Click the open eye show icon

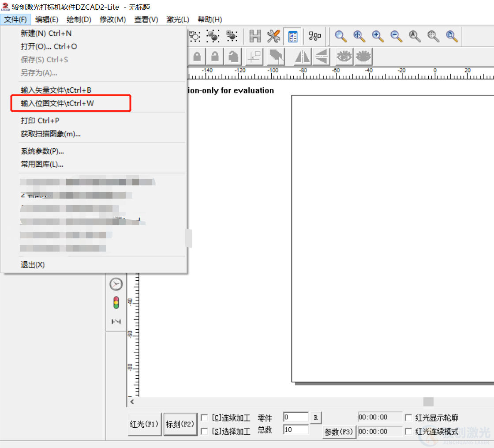pos(344,57)
